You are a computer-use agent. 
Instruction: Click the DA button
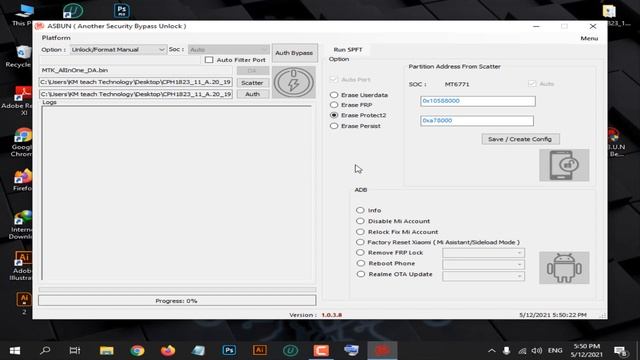tap(252, 71)
